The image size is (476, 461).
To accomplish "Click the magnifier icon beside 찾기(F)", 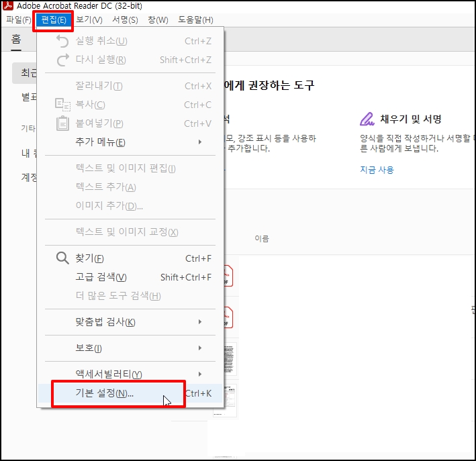I will [x=62, y=258].
